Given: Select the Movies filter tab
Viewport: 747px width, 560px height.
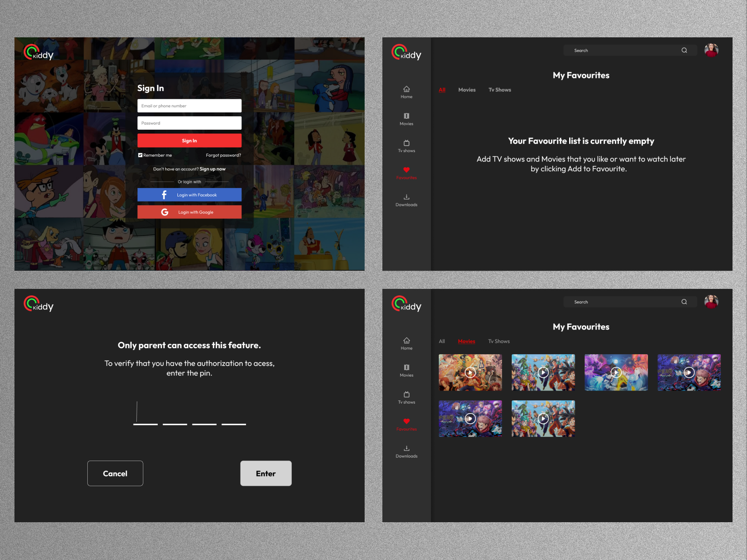Looking at the screenshot, I should coord(467,341).
